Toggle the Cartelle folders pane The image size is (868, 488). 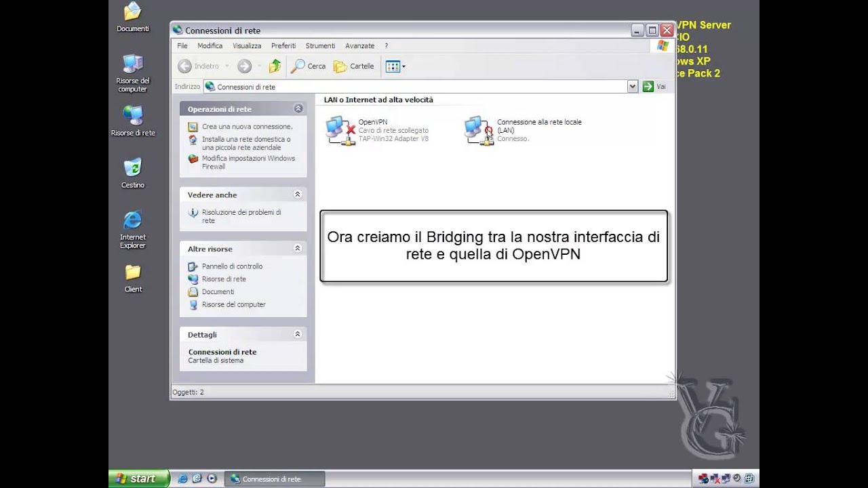[354, 66]
